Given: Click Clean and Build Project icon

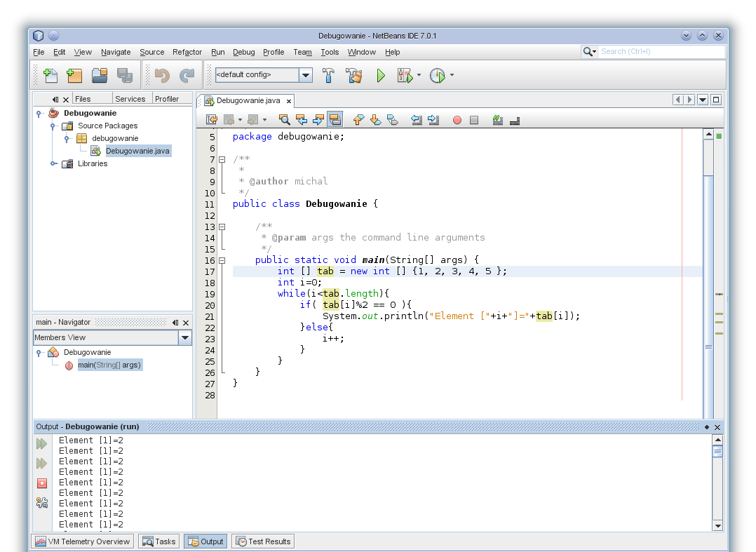Looking at the screenshot, I should pyautogui.click(x=353, y=76).
